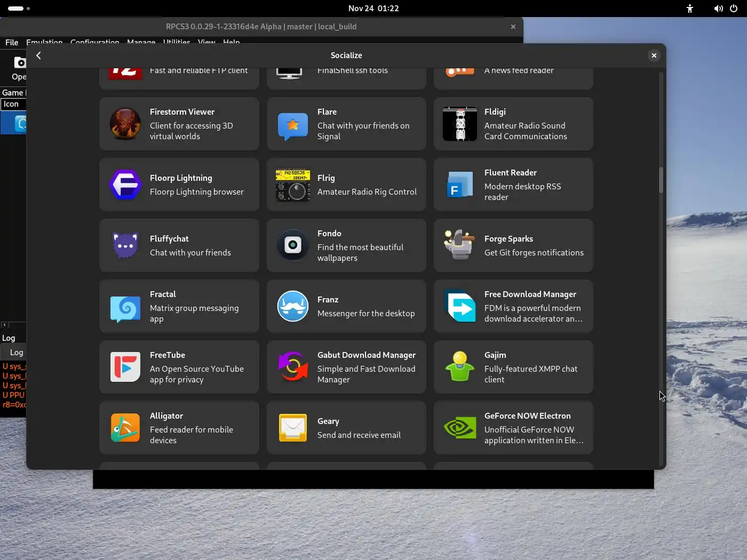Open Fractal Matrix messaging card
This screenshot has width=747, height=560.
pyautogui.click(x=179, y=306)
